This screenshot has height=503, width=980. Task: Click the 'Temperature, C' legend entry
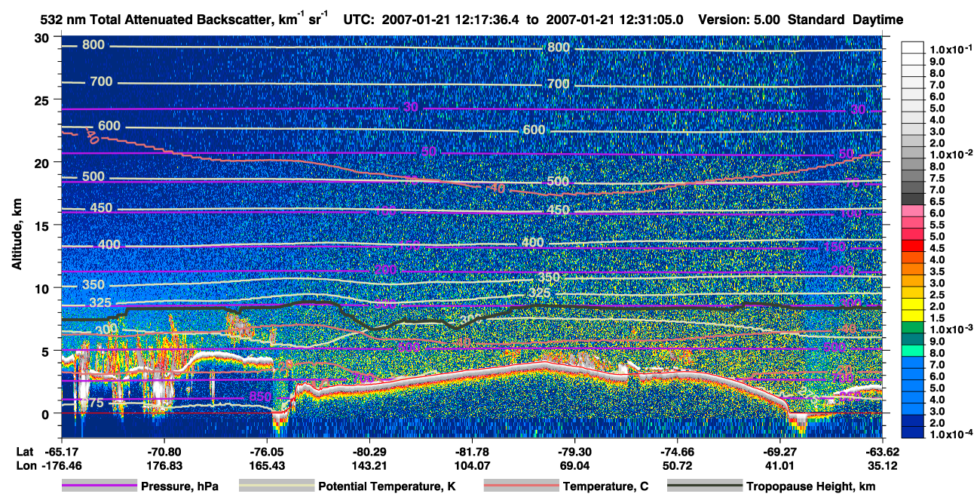point(606,486)
